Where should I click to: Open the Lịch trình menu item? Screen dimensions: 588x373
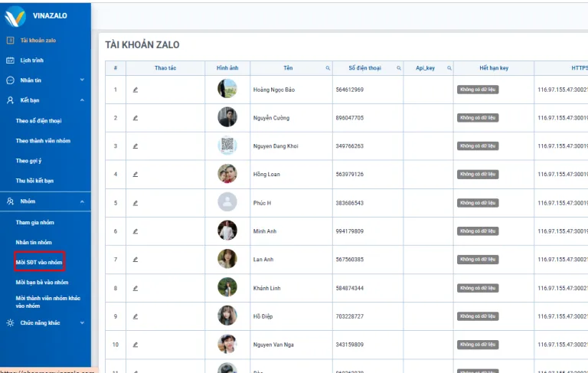coord(31,60)
